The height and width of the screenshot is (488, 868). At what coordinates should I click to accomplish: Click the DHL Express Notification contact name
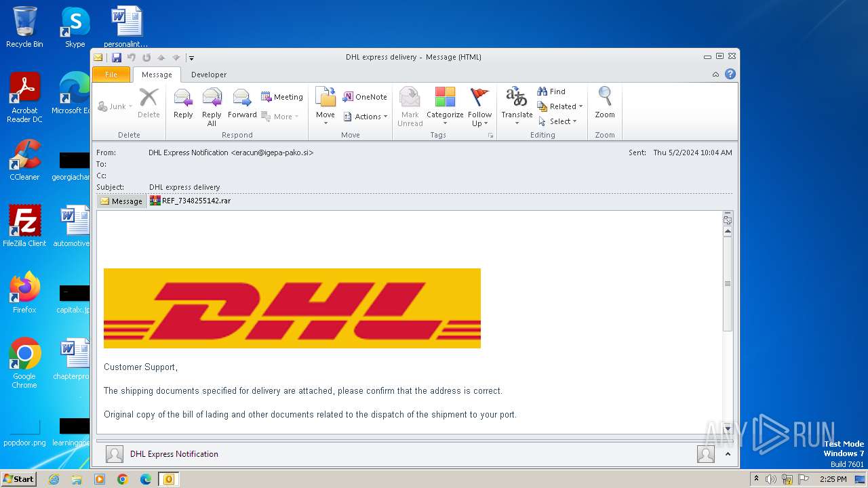click(174, 454)
